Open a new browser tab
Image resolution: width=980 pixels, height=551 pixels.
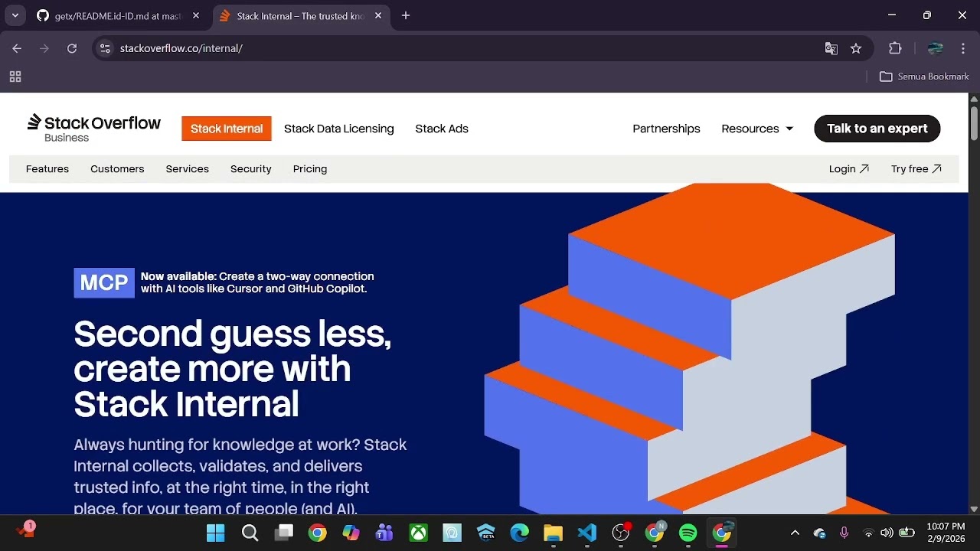tap(406, 15)
